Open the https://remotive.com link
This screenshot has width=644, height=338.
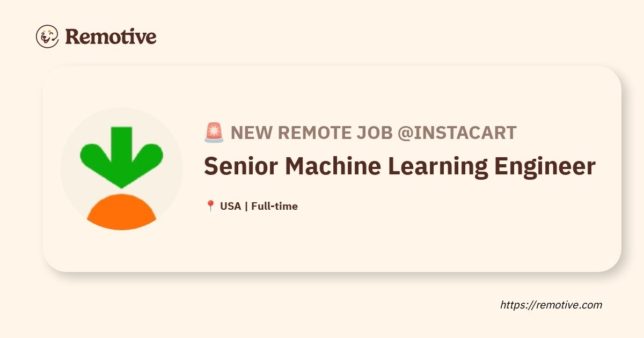pyautogui.click(x=551, y=305)
